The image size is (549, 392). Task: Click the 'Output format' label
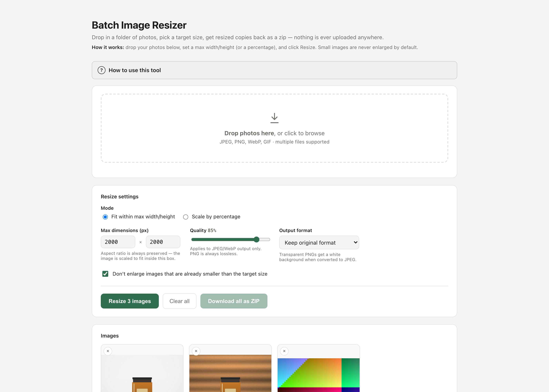pyautogui.click(x=295, y=230)
